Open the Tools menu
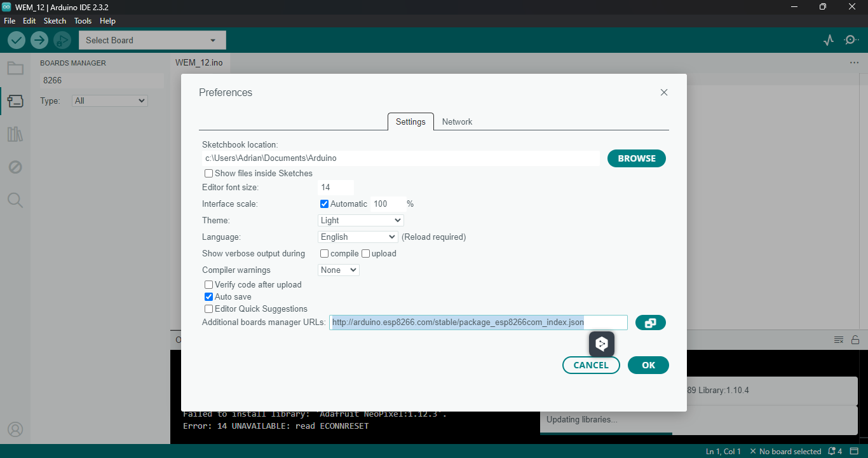The height and width of the screenshot is (458, 868). pyautogui.click(x=83, y=21)
